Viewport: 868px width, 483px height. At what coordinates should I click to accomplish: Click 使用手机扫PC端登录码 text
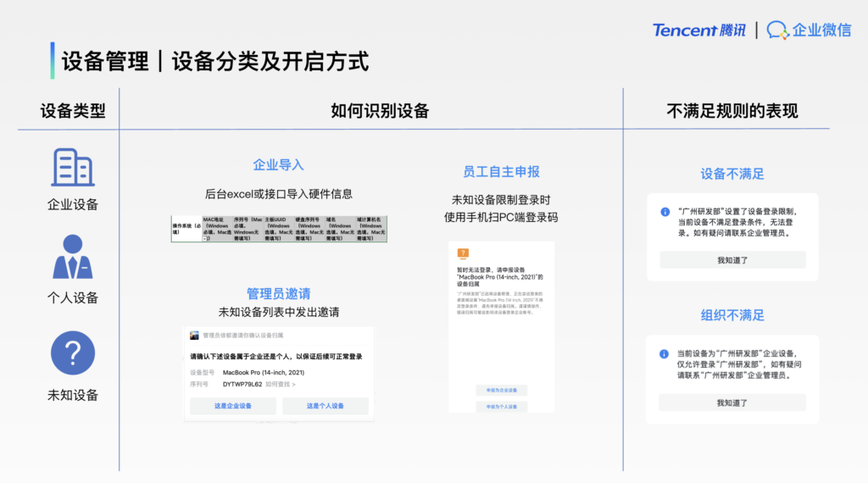click(501, 218)
